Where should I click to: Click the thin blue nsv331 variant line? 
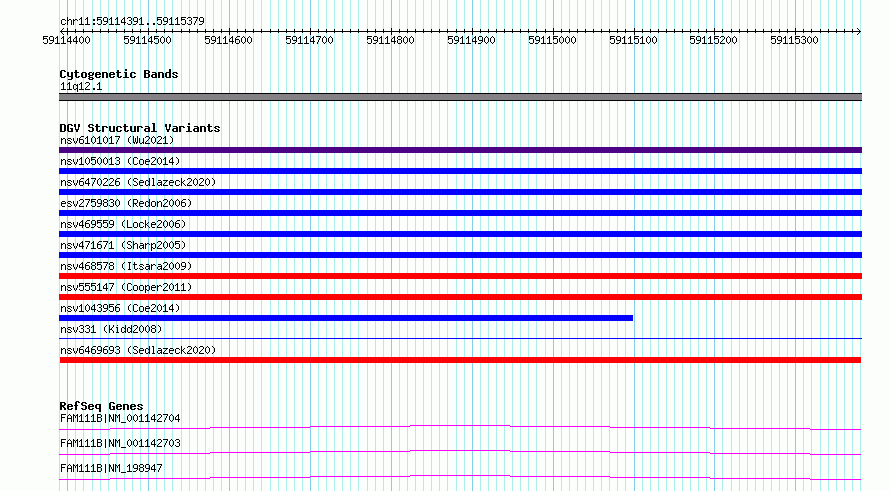(x=460, y=339)
